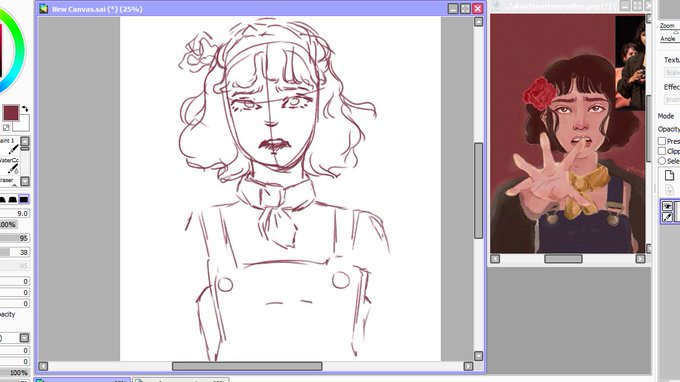Viewport: 680px width, 382px height.
Task: Click New Canvas horizontal scrollbar thumb
Action: (247, 366)
